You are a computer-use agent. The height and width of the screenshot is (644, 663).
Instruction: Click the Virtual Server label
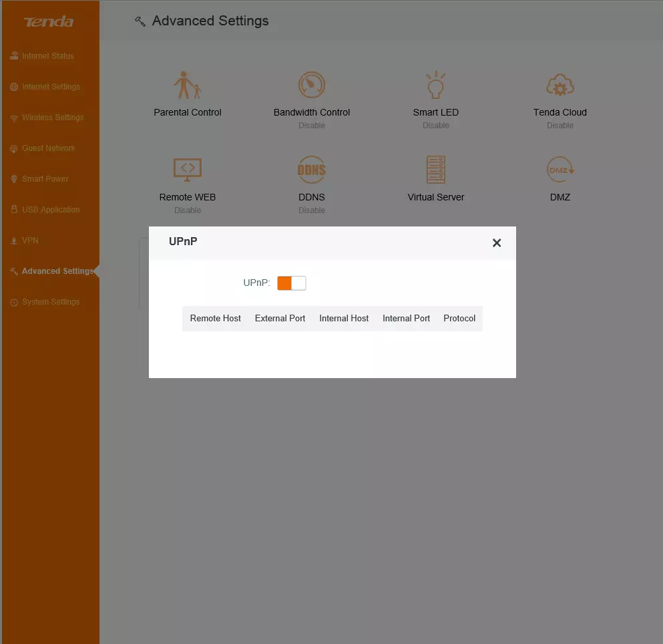[x=435, y=197]
